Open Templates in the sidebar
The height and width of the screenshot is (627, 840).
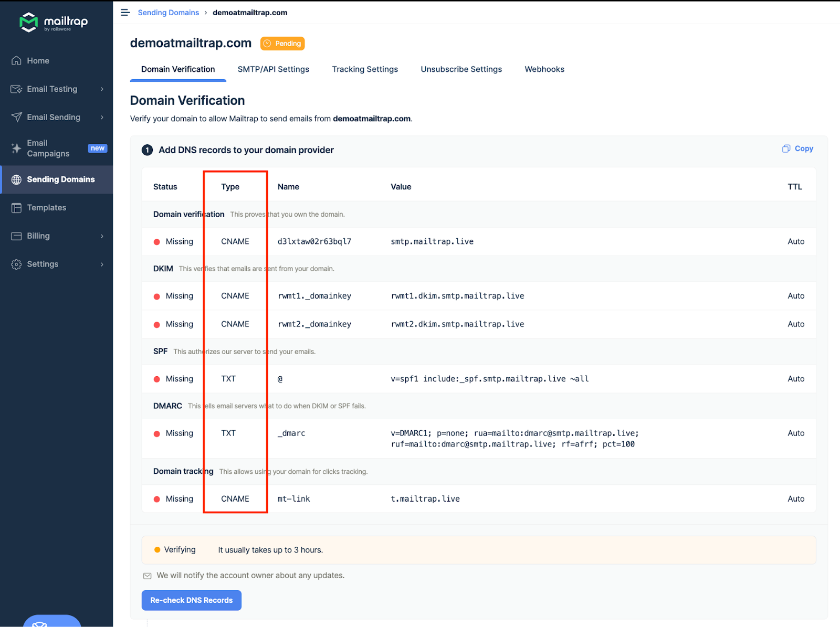pyautogui.click(x=57, y=208)
